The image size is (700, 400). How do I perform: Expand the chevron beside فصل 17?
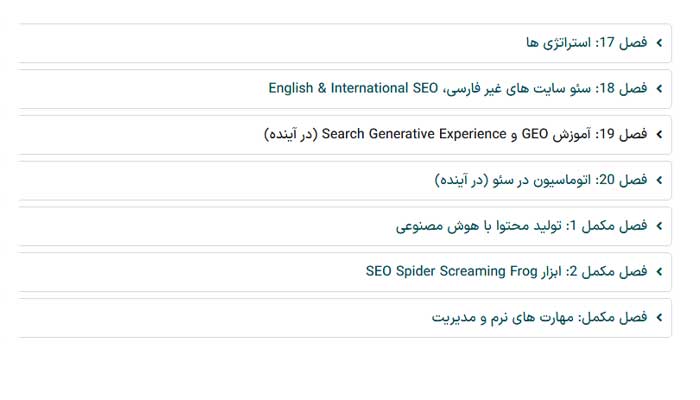tap(659, 43)
